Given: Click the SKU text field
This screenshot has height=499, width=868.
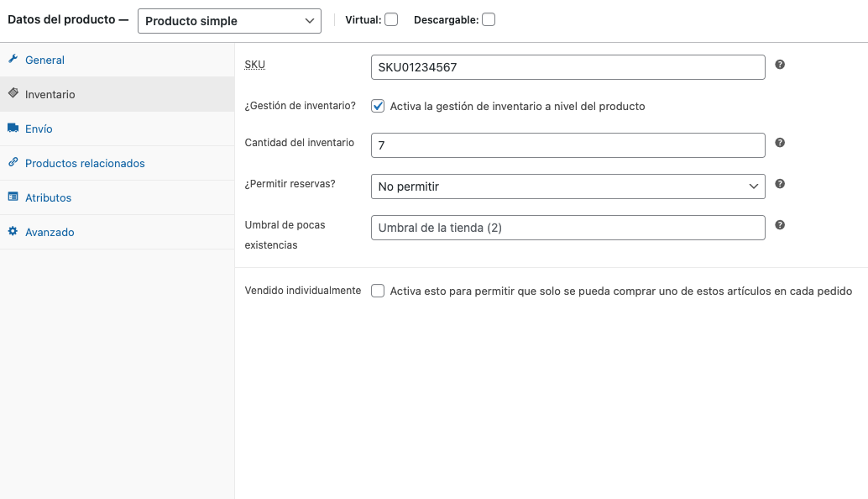Looking at the screenshot, I should click(567, 67).
